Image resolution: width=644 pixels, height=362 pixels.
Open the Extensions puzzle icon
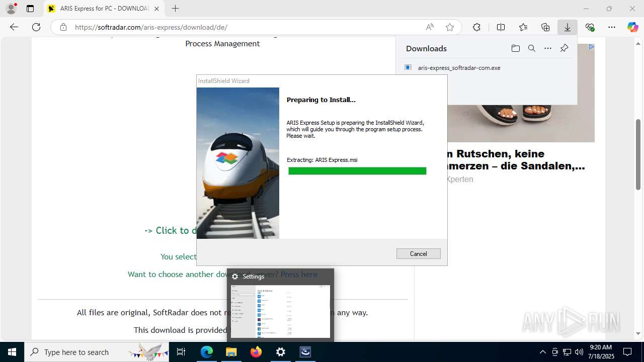click(x=476, y=27)
